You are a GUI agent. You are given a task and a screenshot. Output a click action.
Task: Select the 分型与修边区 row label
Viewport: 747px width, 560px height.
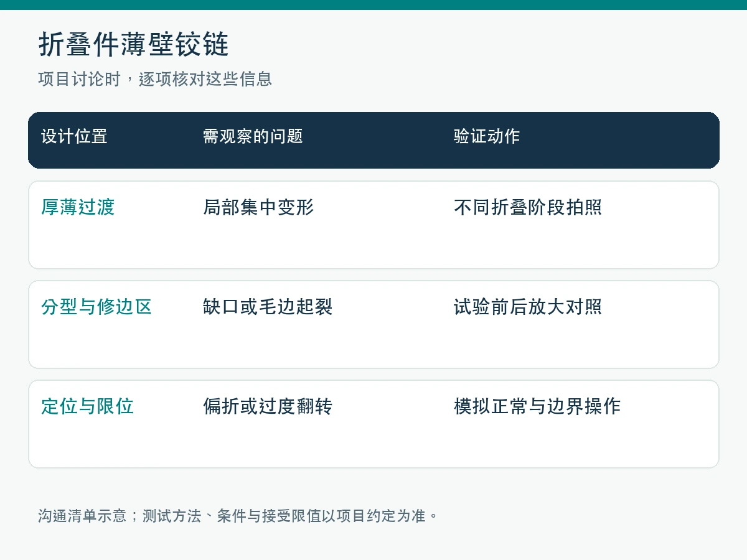click(x=96, y=307)
